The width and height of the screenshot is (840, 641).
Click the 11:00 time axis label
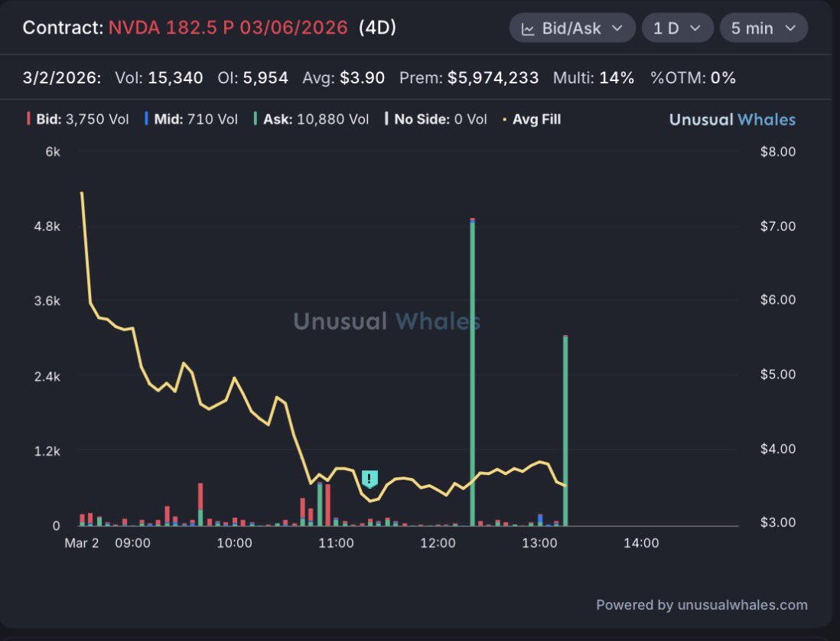336,543
